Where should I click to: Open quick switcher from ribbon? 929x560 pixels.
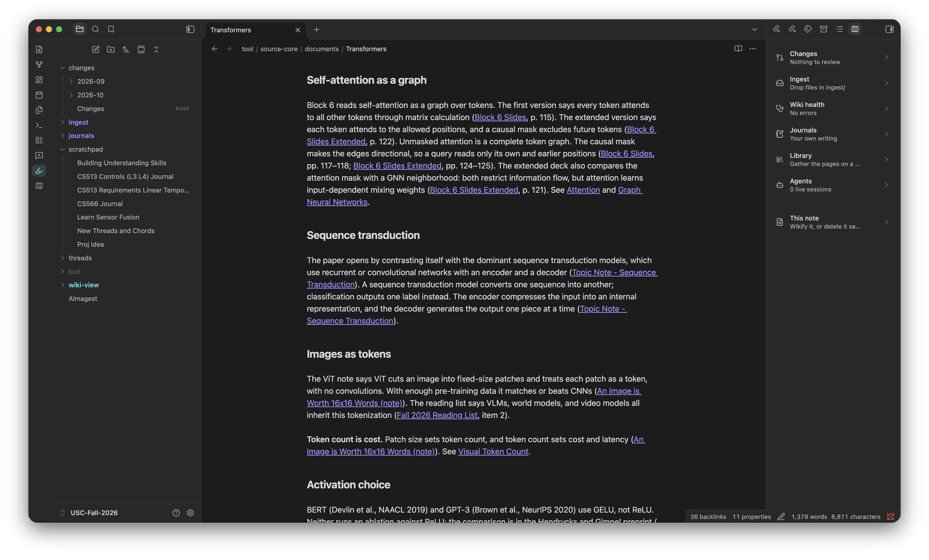[x=39, y=49]
